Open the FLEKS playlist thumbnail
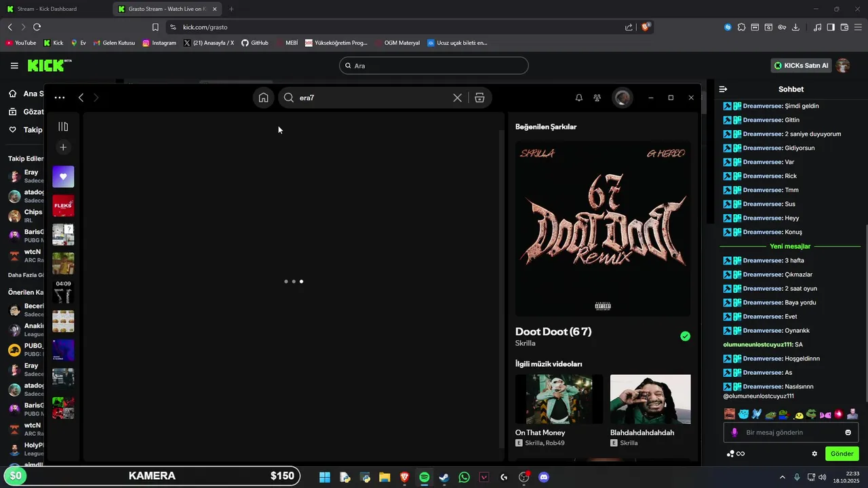Image resolution: width=868 pixels, height=488 pixels. click(x=63, y=205)
